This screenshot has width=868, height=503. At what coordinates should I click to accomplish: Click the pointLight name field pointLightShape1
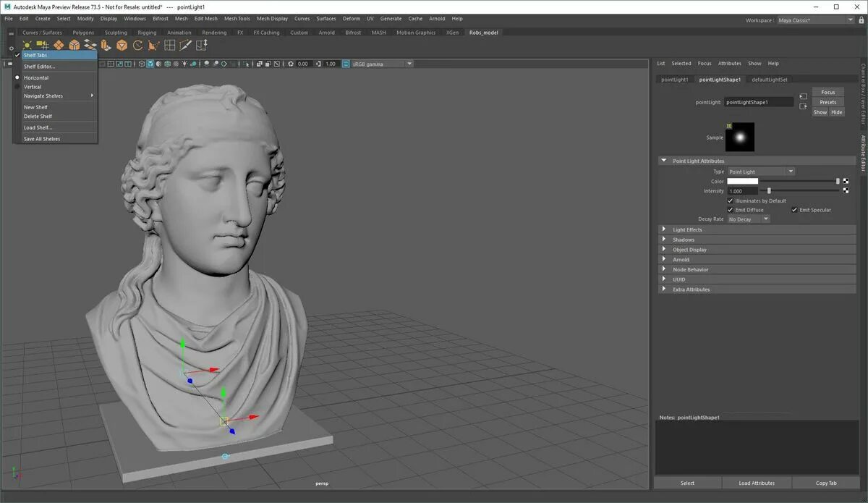[x=759, y=102]
